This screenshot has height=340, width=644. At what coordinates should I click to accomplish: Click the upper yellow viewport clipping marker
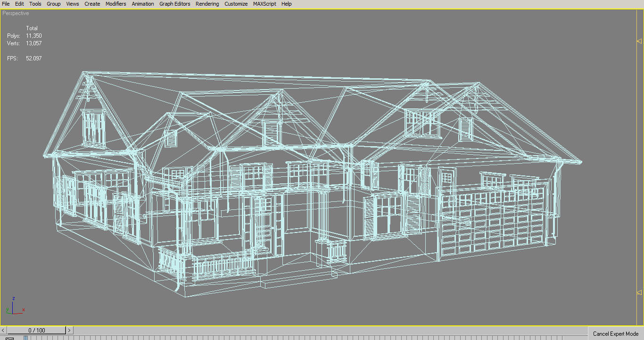click(639, 41)
